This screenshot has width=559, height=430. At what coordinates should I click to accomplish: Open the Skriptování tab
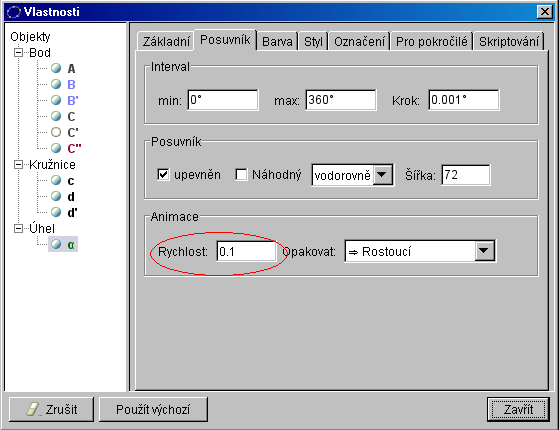(x=509, y=42)
